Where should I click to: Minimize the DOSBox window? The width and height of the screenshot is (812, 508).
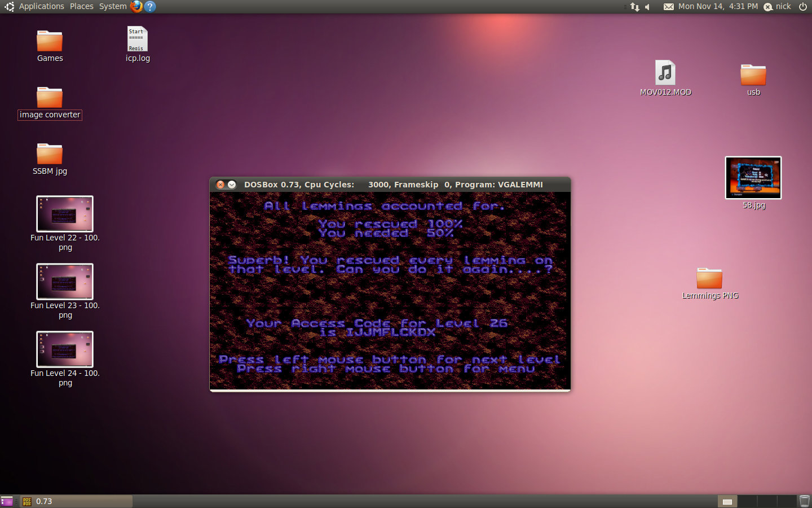click(232, 185)
